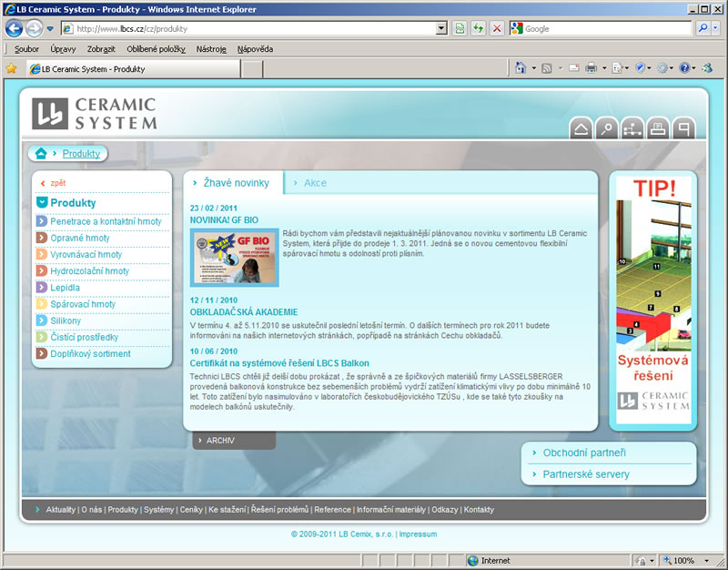This screenshot has height=570, width=728.
Task: Open the site search magnifier icon
Action: coord(607,129)
